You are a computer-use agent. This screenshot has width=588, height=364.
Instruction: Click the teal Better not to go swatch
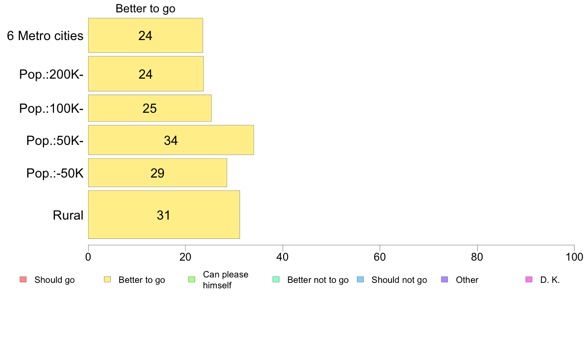[x=276, y=279]
